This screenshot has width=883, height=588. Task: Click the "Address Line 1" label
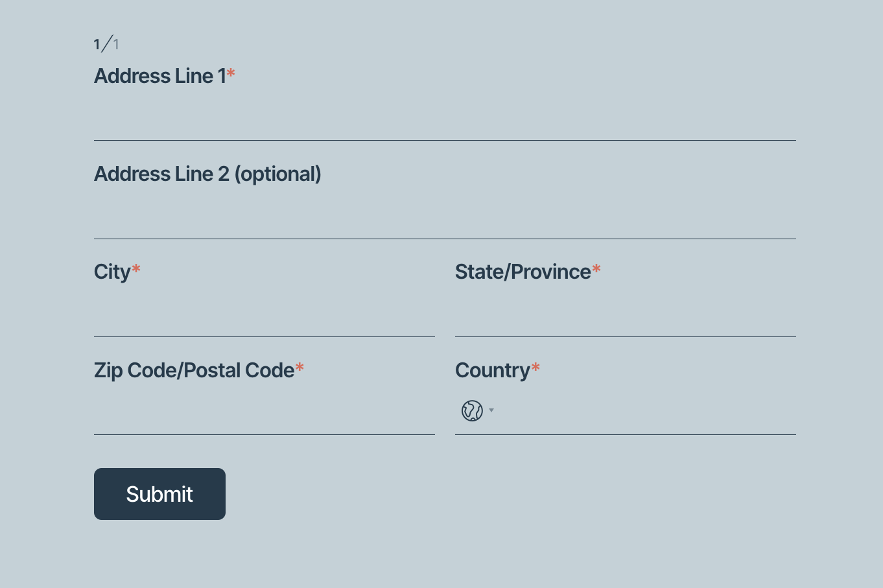159,76
